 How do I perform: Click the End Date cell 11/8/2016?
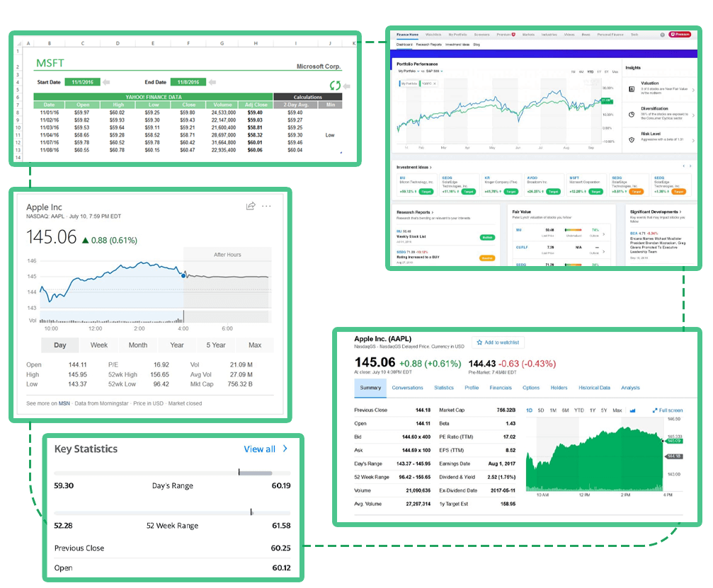188,82
